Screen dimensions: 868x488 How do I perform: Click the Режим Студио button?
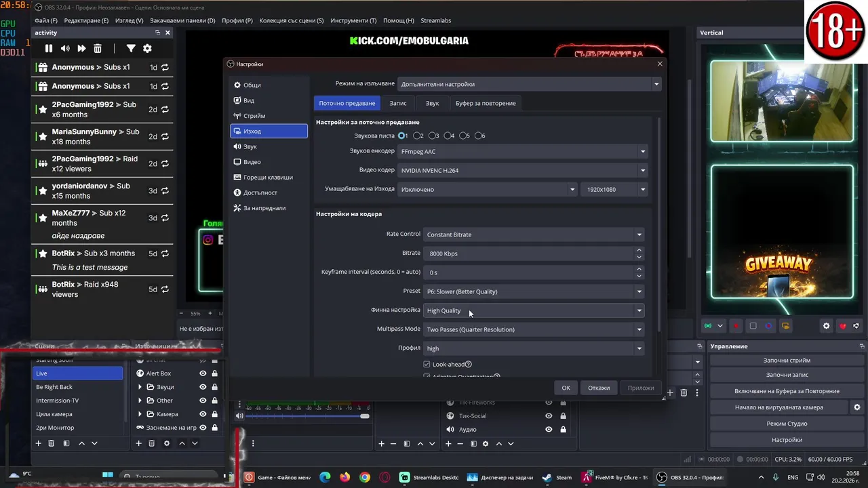pos(787,424)
